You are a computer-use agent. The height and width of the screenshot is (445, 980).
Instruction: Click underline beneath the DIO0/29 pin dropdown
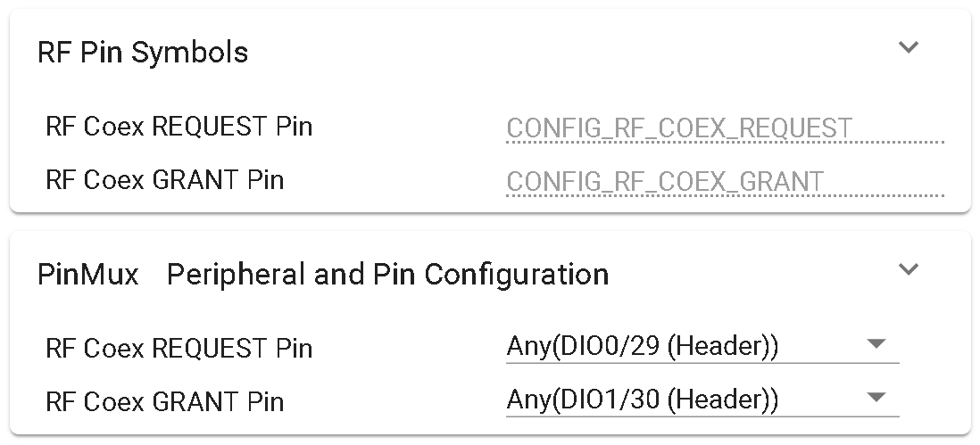[x=702, y=363]
